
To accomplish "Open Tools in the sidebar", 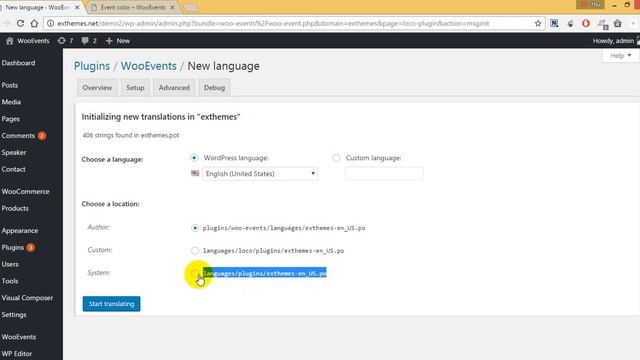I will (x=10, y=281).
